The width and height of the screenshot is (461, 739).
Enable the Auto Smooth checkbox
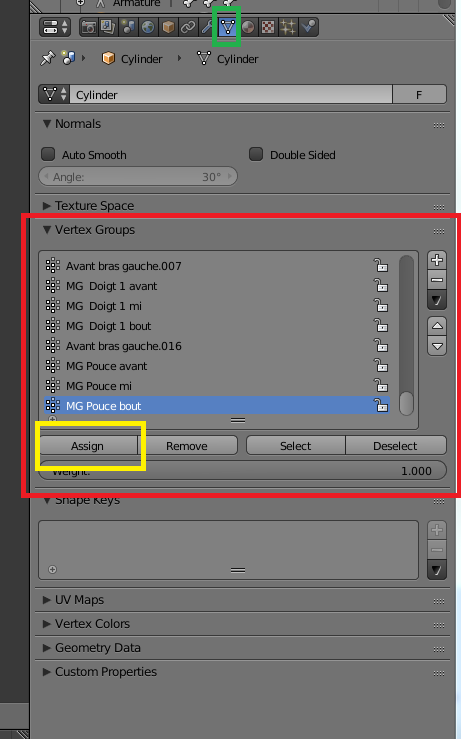(48, 154)
